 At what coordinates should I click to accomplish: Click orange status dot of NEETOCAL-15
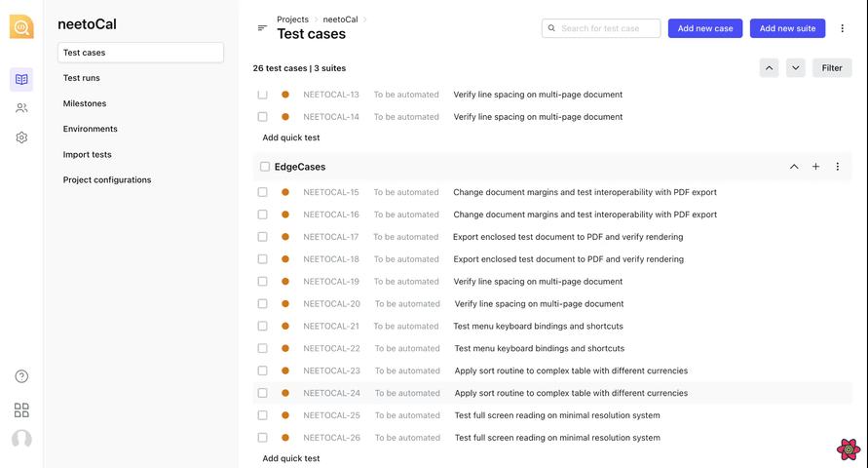pyautogui.click(x=285, y=192)
